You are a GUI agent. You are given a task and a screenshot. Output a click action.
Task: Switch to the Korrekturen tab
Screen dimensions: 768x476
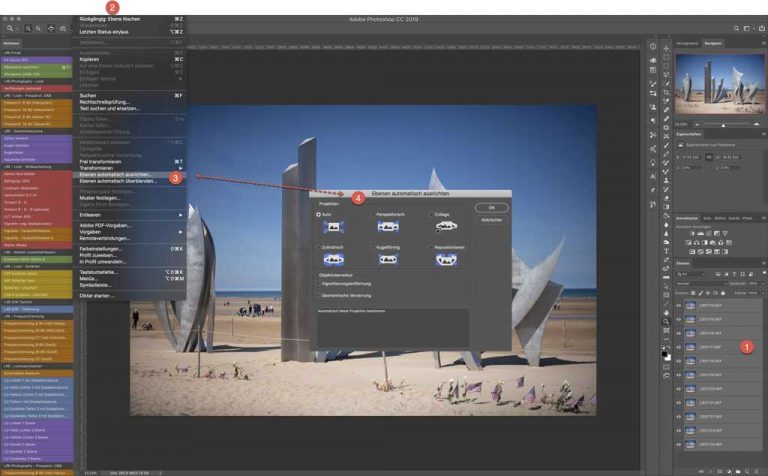tap(687, 218)
